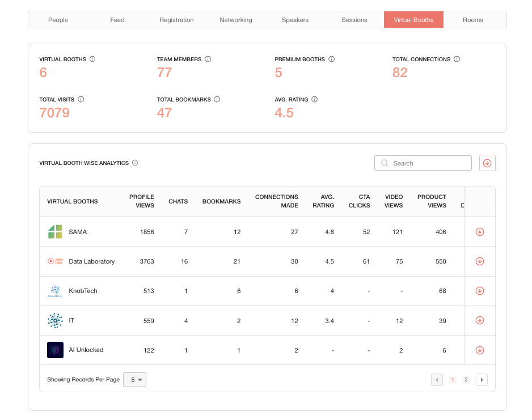Image resolution: width=532 pixels, height=420 pixels.
Task: Open the records per page dropdown
Action: 134,380
